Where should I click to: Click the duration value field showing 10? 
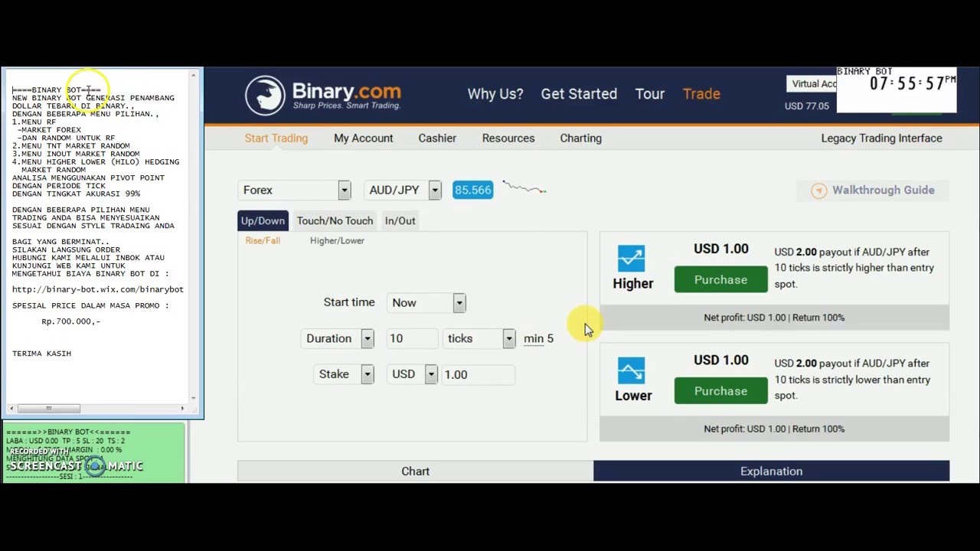pos(412,338)
